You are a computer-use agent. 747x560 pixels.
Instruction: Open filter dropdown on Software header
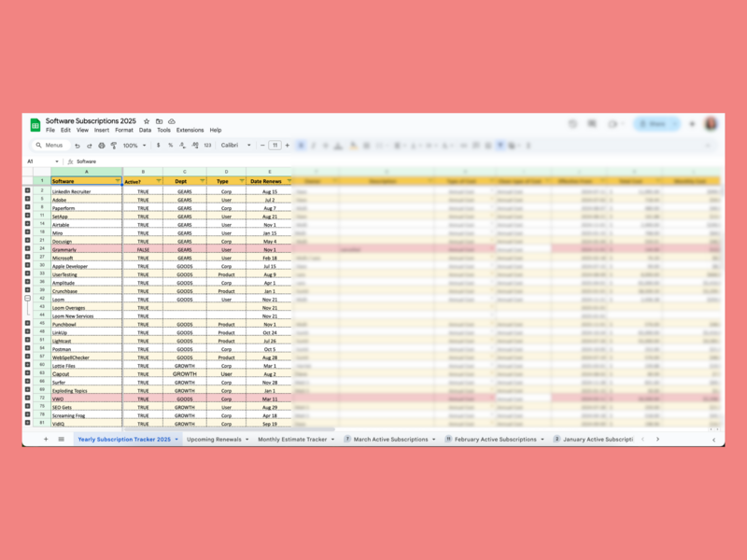pos(118,181)
